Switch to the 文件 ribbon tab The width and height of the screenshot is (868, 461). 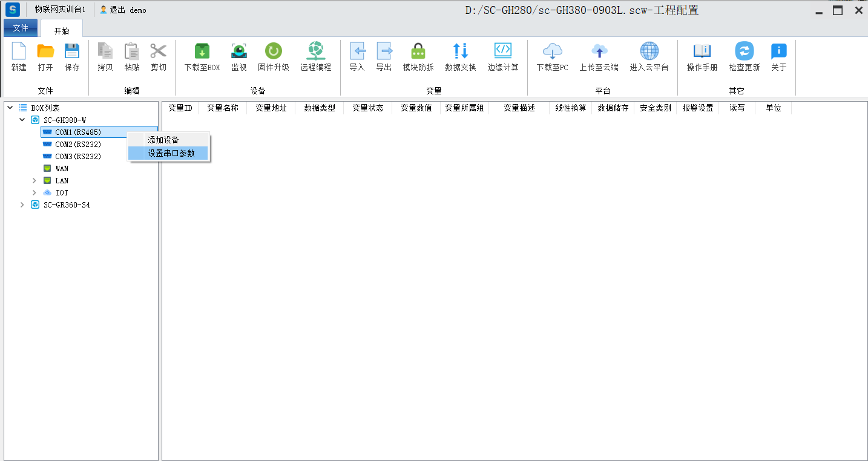[21, 28]
